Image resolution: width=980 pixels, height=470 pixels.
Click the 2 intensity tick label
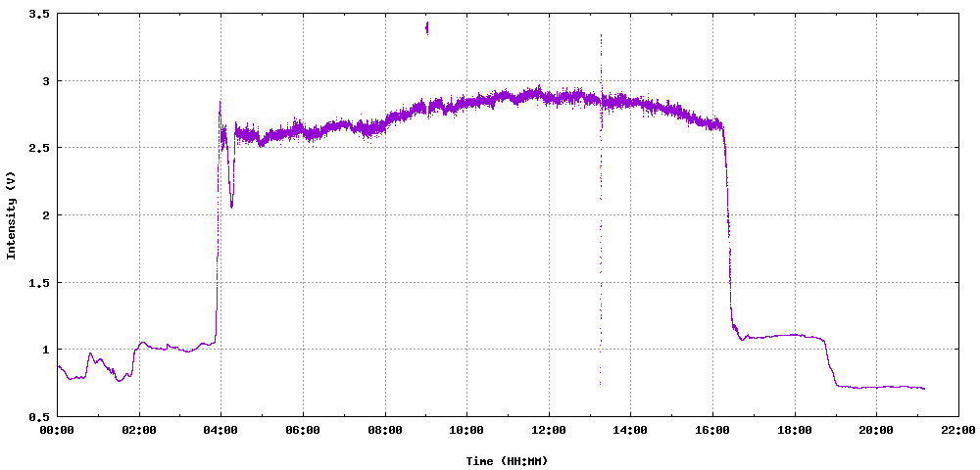tap(46, 215)
